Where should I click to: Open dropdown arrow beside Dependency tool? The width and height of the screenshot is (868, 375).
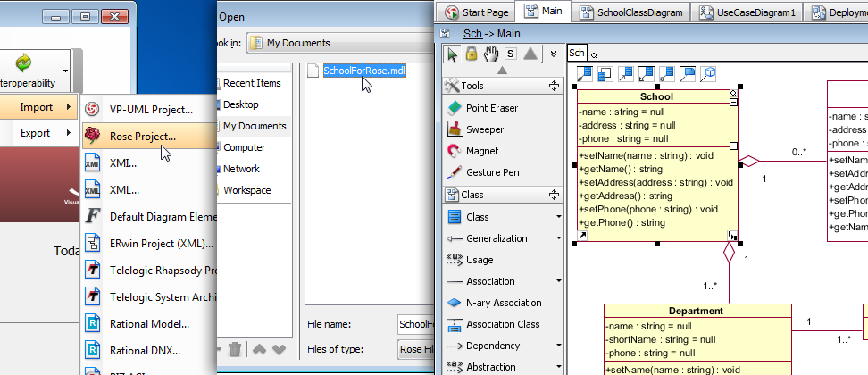pyautogui.click(x=558, y=346)
